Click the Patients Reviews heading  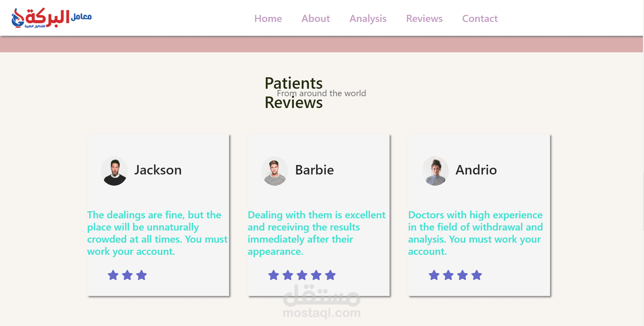coord(294,93)
